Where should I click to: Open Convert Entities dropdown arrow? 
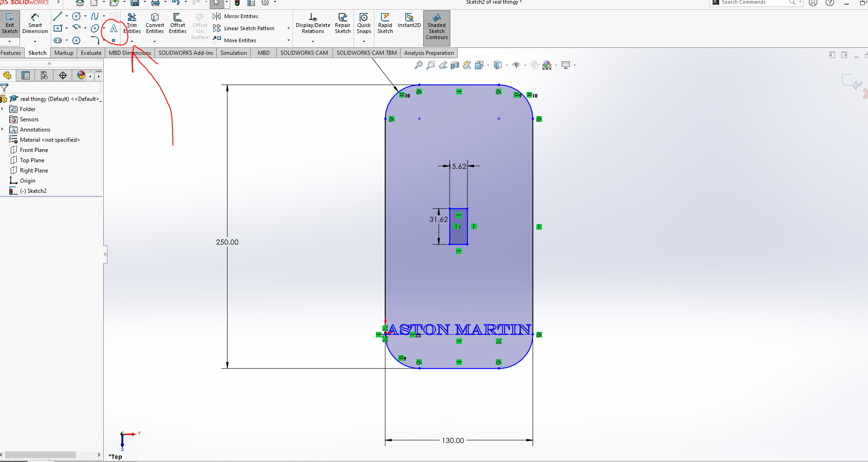coord(154,41)
